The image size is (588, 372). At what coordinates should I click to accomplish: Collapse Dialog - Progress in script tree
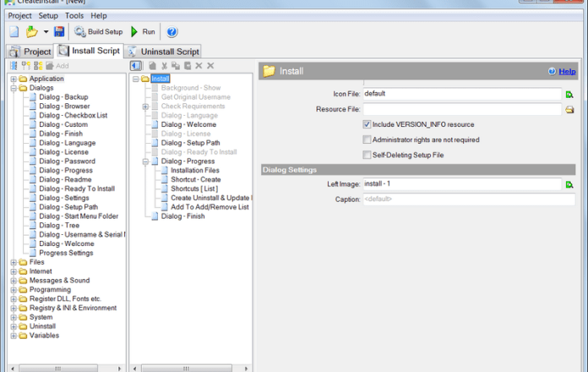coord(145,161)
